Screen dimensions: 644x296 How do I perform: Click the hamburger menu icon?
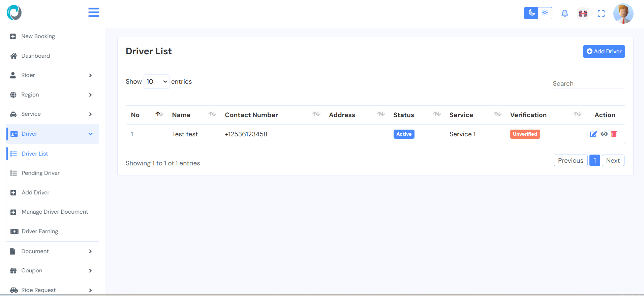point(94,12)
